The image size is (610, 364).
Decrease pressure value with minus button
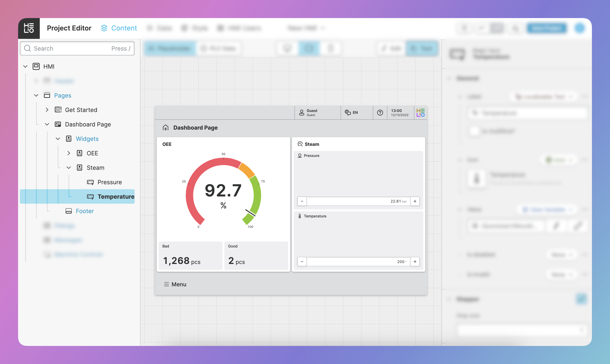(302, 201)
